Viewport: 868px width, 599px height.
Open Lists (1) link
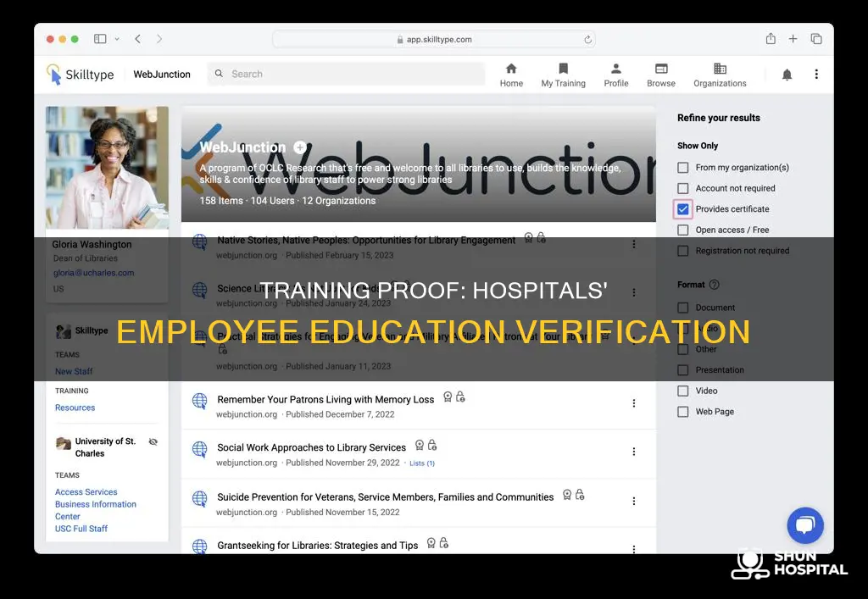[422, 463]
